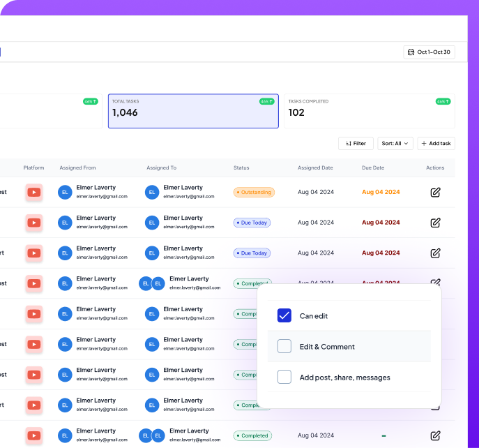Uncheck the Can edit checkbox
The width and height of the screenshot is (479, 448).
[284, 315]
